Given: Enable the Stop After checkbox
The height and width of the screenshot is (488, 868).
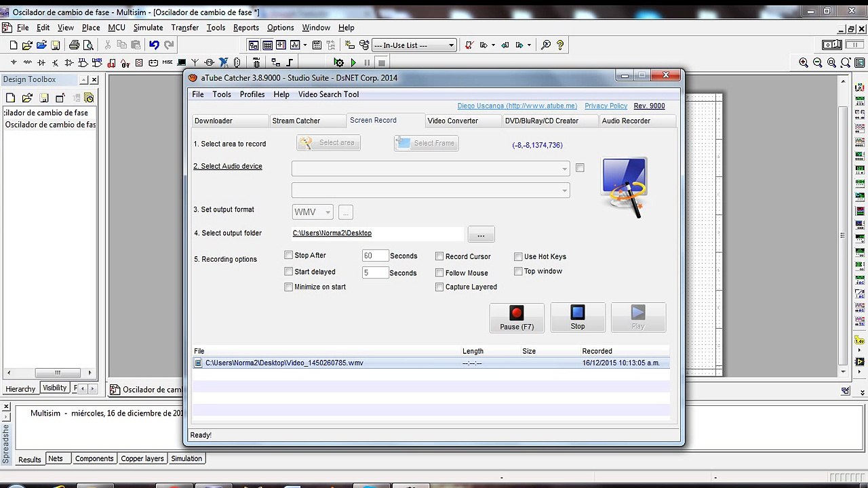Looking at the screenshot, I should pyautogui.click(x=289, y=256).
